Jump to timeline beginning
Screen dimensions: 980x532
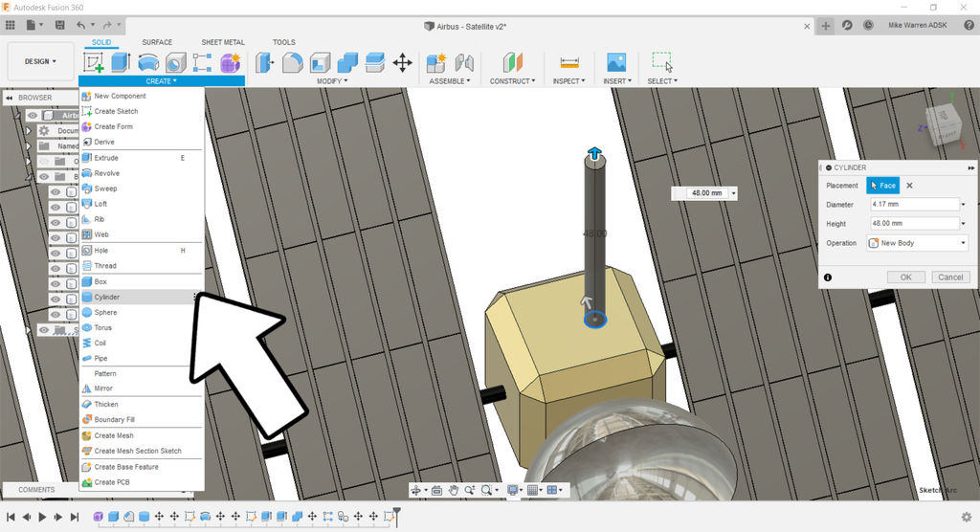(11, 517)
